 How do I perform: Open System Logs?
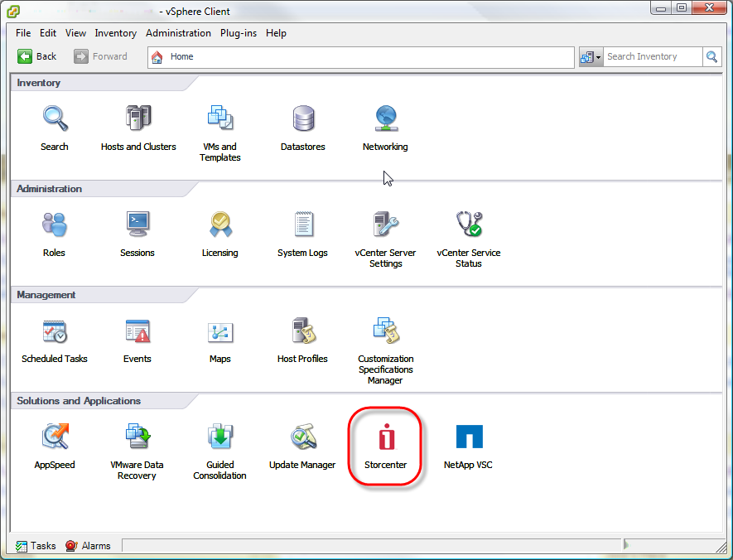303,224
